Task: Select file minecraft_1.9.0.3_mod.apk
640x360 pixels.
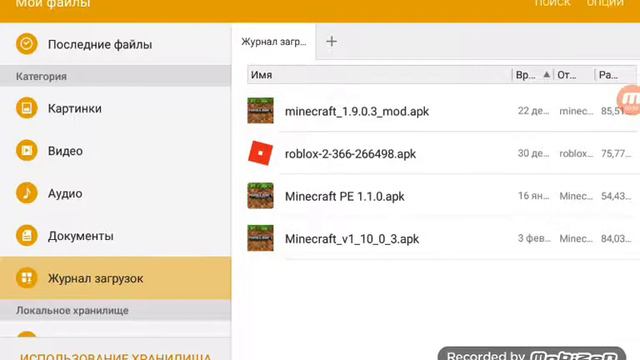Action: tap(357, 111)
